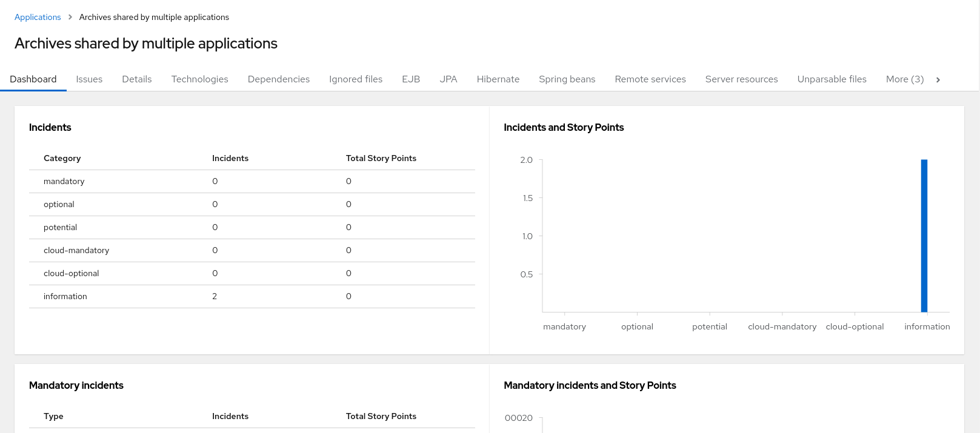The height and width of the screenshot is (433, 980).
Task: Open the More (3) tabs dropdown
Action: click(904, 79)
